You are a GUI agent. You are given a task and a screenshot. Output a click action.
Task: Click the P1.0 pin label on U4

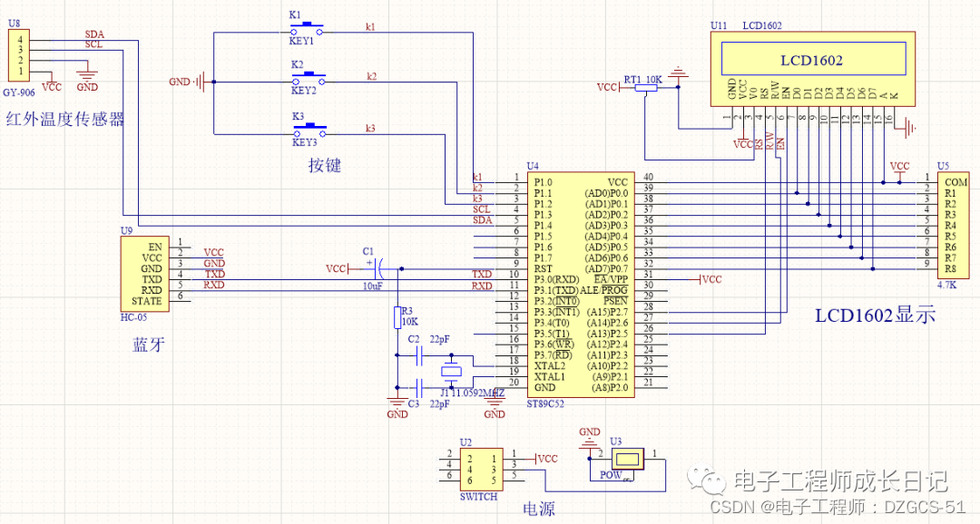pos(544,182)
